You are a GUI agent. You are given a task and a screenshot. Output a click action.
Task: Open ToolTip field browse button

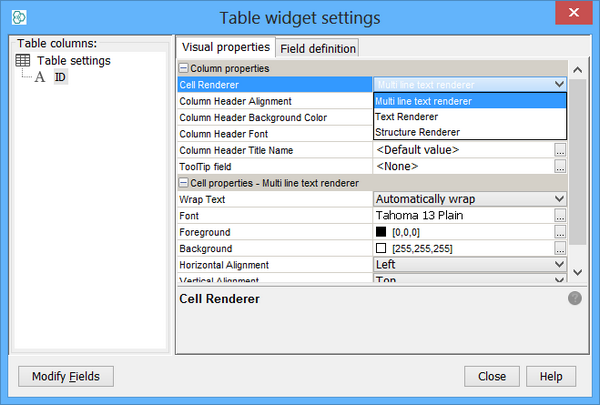(x=560, y=166)
